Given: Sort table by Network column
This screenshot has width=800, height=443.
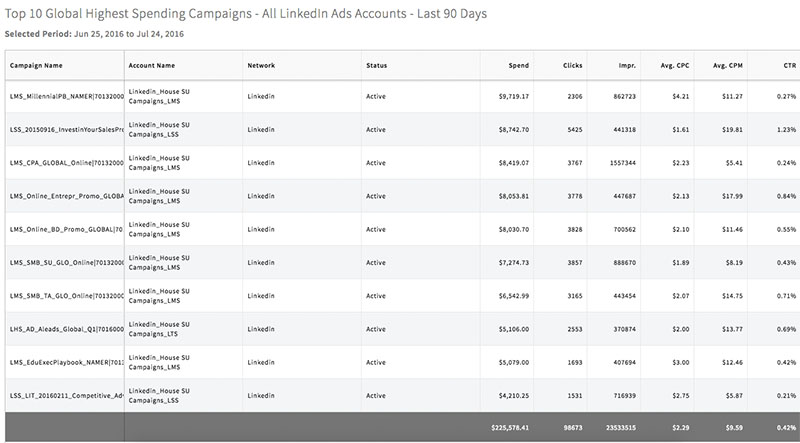Looking at the screenshot, I should pyautogui.click(x=261, y=65).
